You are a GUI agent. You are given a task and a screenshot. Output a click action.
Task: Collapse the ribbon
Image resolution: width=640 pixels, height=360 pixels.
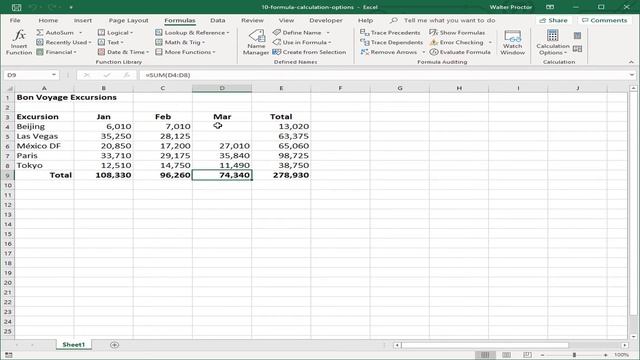click(x=631, y=62)
